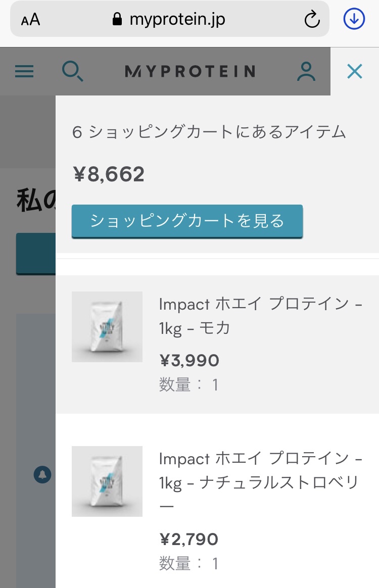379x588 pixels.
Task: Close the shopping cart panel
Action: [355, 71]
